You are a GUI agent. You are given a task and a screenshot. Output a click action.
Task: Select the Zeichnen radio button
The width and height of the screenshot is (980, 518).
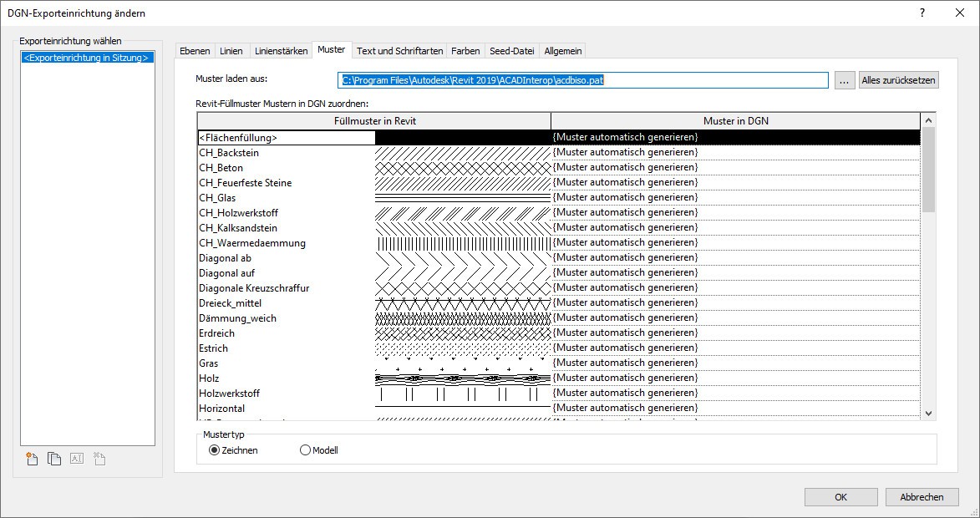click(215, 450)
